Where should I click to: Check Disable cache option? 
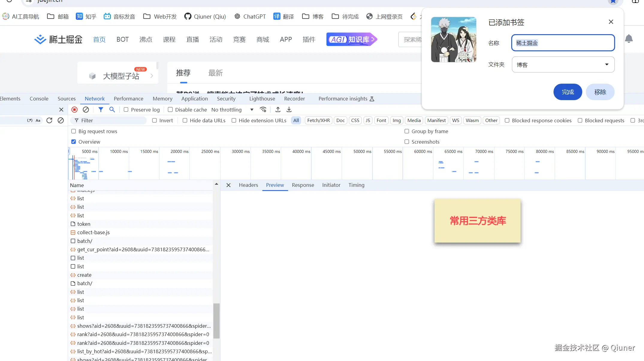tap(170, 110)
